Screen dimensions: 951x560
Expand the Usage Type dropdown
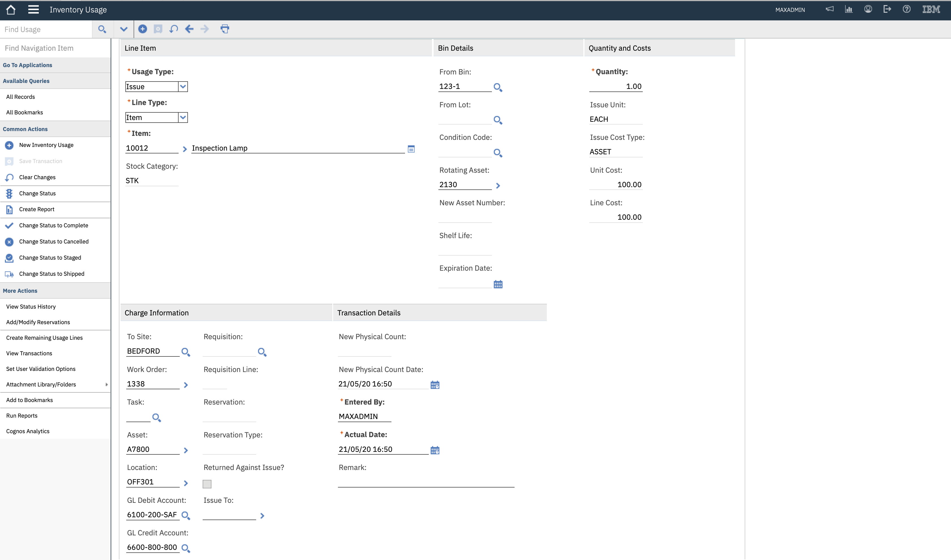(183, 87)
